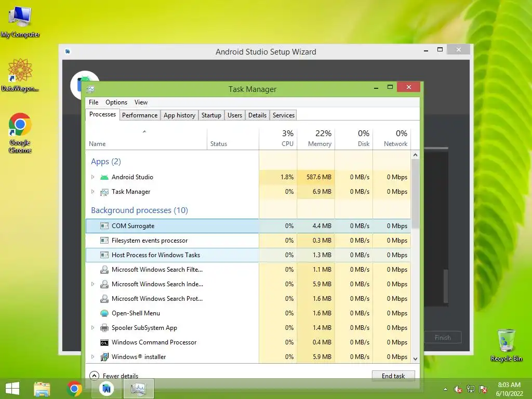The width and height of the screenshot is (532, 399).
Task: Click the Android Studio Setup Wizard title icon
Action: (68, 51)
